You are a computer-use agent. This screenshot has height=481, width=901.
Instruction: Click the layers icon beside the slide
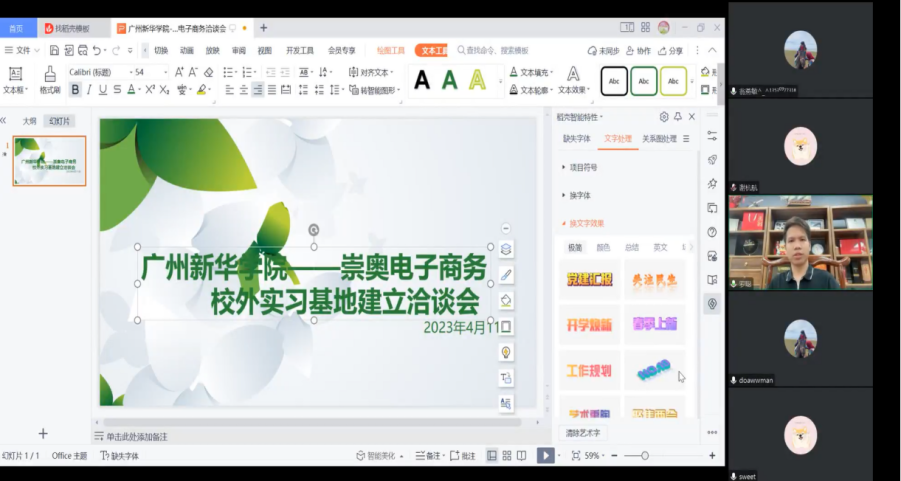[506, 249]
